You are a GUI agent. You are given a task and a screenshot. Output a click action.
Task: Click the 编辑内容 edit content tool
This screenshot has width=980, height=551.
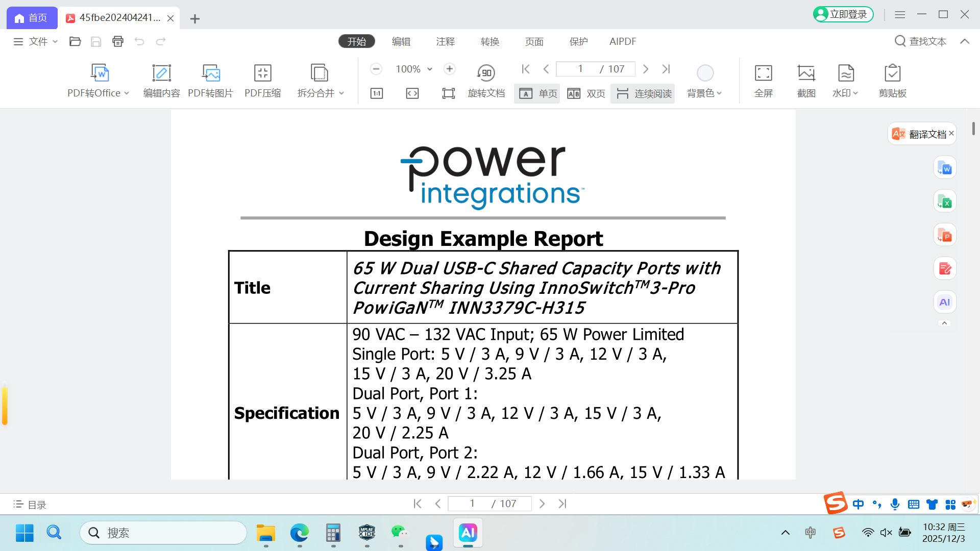click(161, 81)
